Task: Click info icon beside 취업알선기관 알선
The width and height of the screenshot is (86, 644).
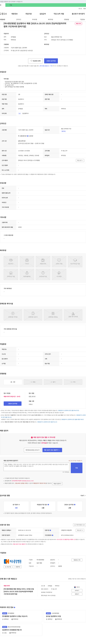Action: coord(48,505)
